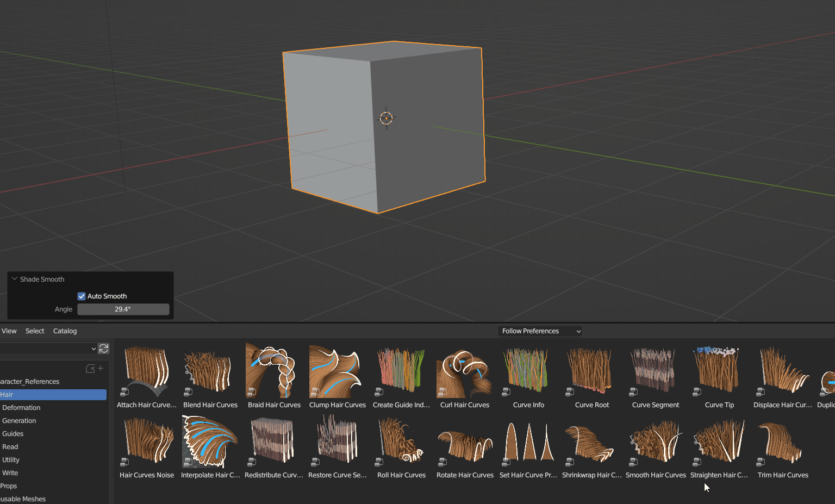Pick the Clump Hair Curves asset
This screenshot has width=835, height=504.
(x=338, y=376)
